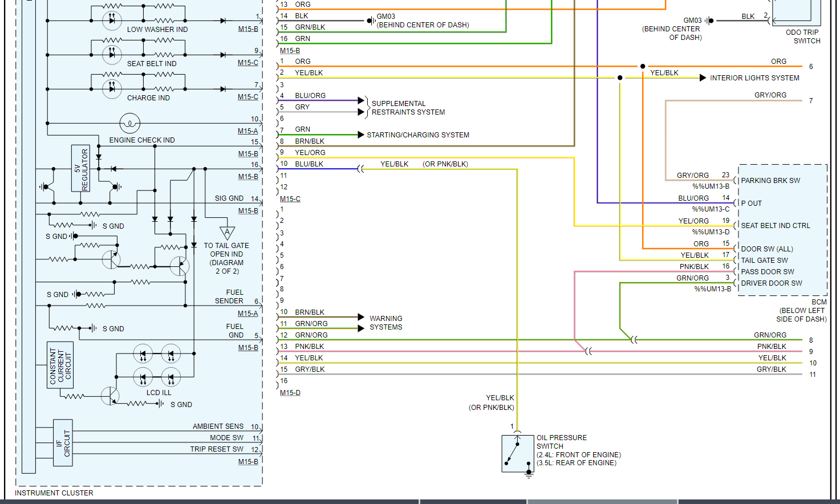Image resolution: width=840 pixels, height=504 pixels.
Task: Select the BCM DRIVER DOOR SW label
Action: (771, 283)
